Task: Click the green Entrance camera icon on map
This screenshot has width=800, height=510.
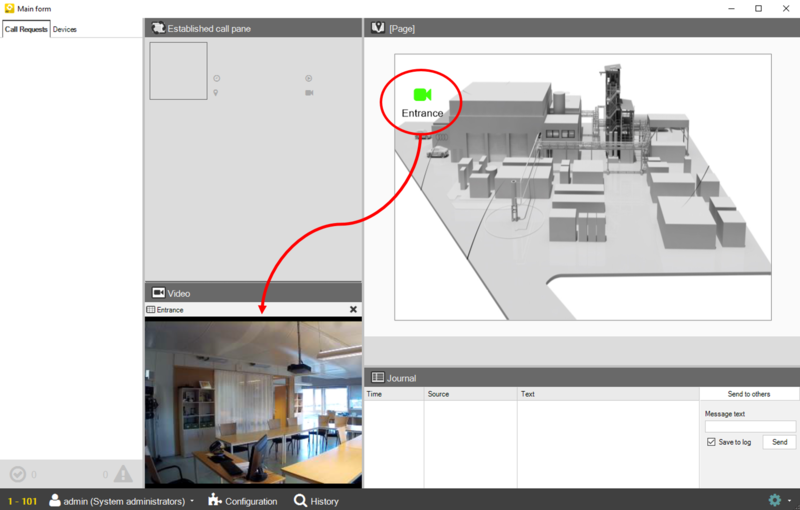Action: pos(422,95)
